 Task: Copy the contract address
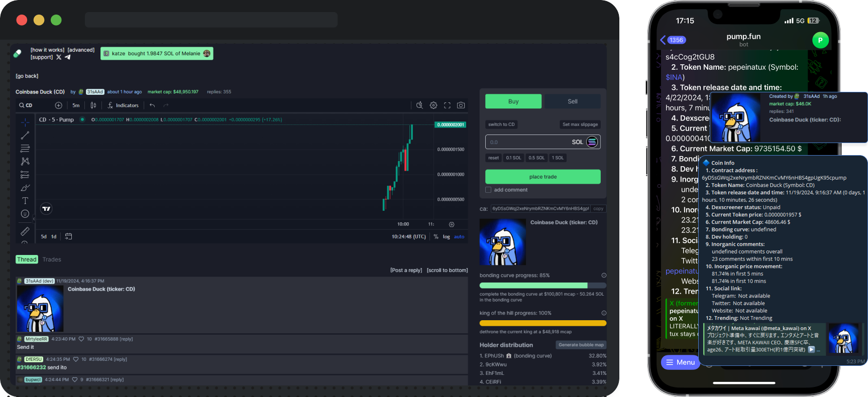pos(598,208)
